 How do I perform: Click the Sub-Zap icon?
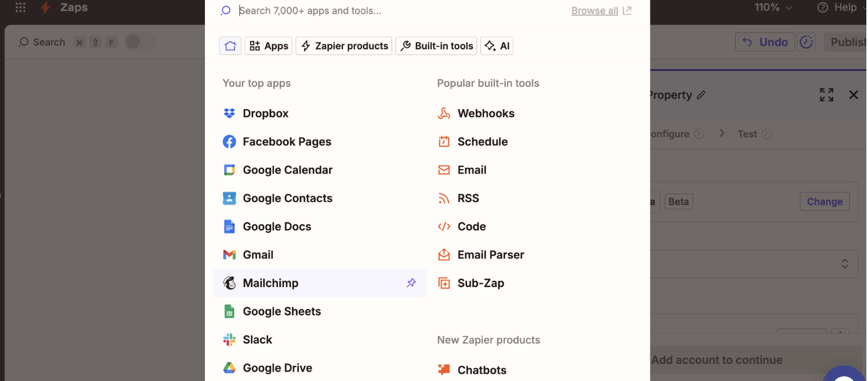[444, 283]
